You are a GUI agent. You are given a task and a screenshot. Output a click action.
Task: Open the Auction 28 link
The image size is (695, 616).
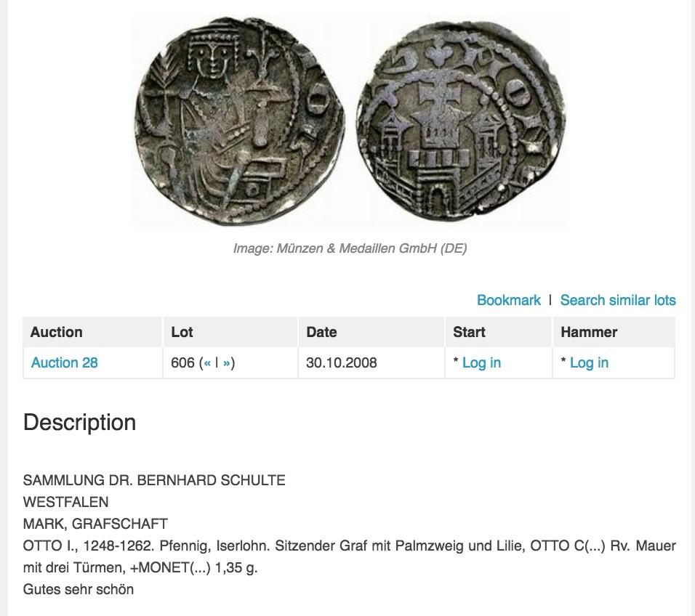point(65,362)
